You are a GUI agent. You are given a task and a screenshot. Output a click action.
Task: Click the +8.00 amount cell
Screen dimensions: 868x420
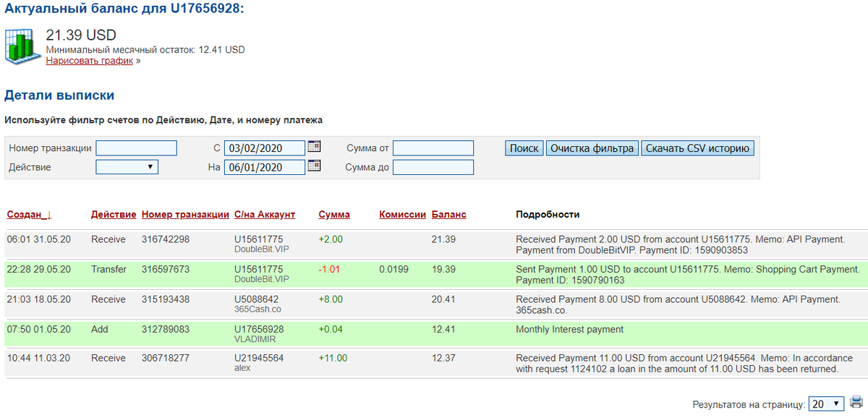click(331, 299)
